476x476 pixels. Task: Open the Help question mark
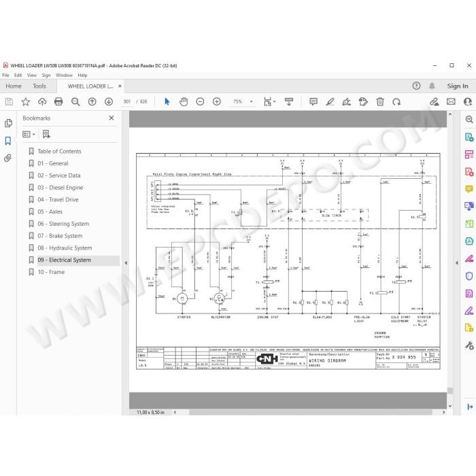(416, 86)
